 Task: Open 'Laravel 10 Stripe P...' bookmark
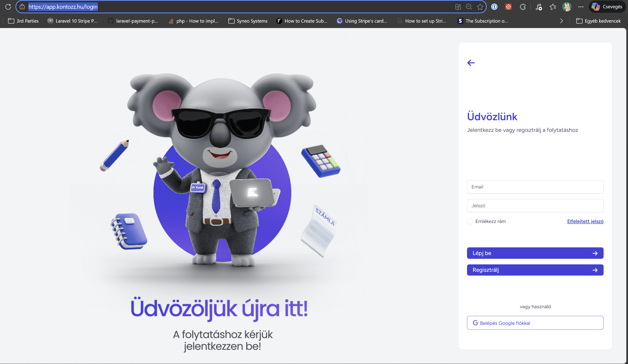[72, 21]
